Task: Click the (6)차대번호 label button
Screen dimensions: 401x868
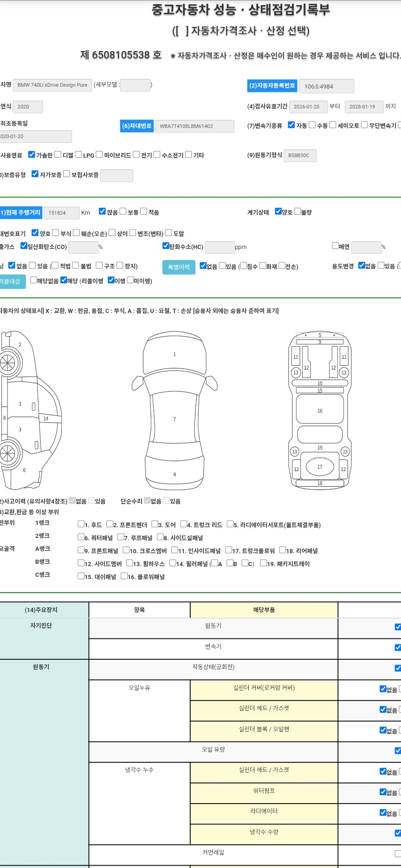Action: 137,126
